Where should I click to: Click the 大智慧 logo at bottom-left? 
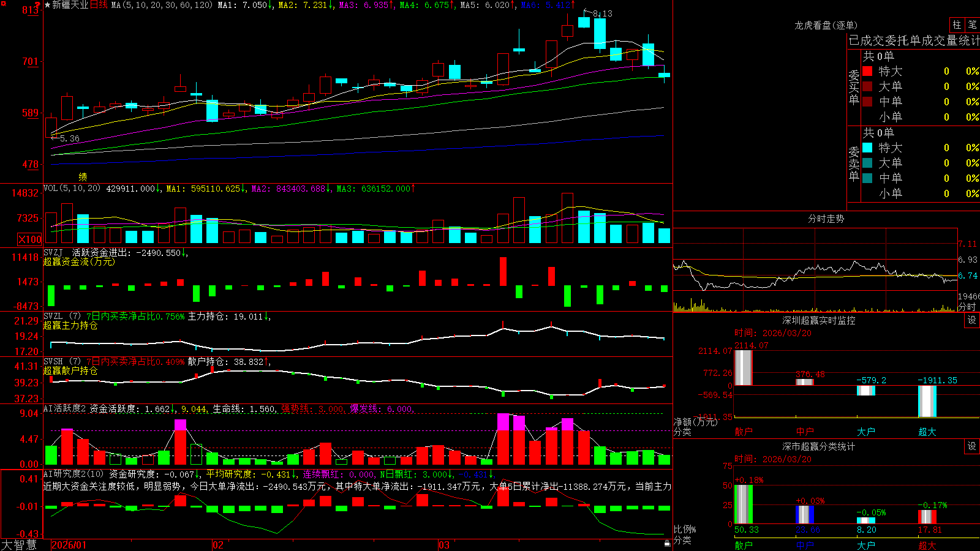[19, 545]
